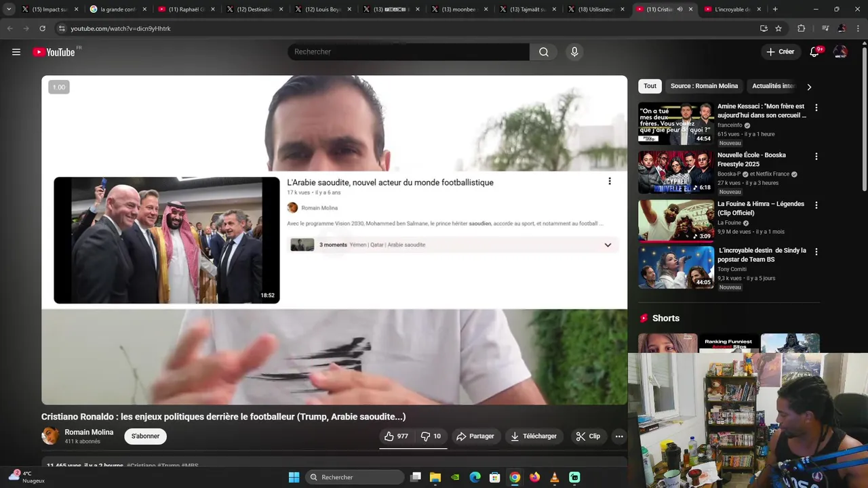Subscribe with the S'abonner button
Screen dimensions: 868x488
(x=146, y=436)
